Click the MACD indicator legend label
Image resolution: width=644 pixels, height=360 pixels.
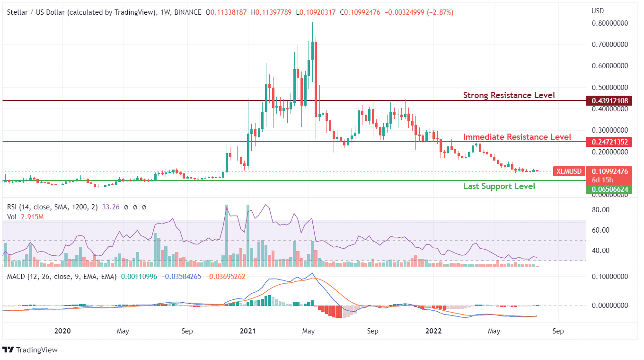click(x=62, y=276)
